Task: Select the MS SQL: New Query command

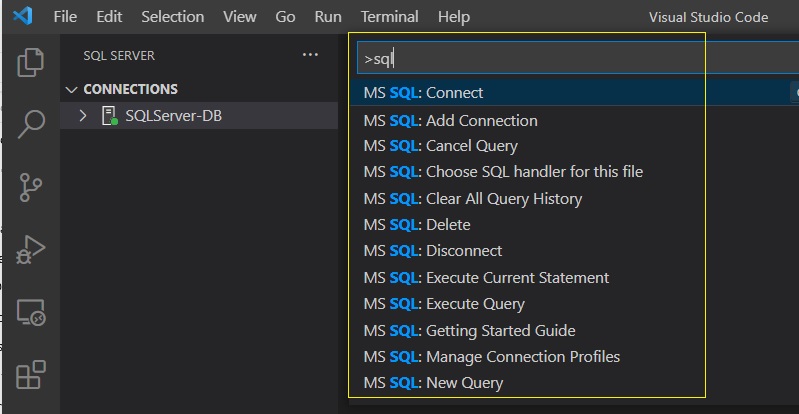Action: pyautogui.click(x=574, y=383)
